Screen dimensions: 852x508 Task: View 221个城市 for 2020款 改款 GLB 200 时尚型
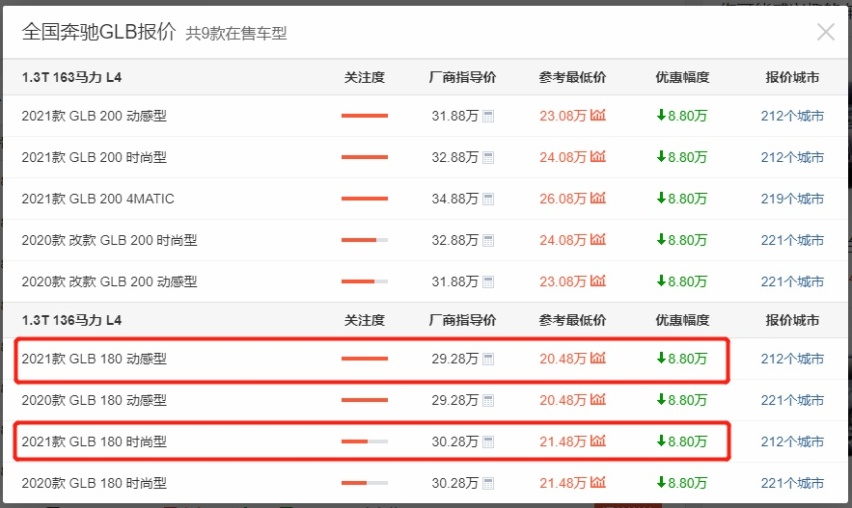tap(792, 240)
